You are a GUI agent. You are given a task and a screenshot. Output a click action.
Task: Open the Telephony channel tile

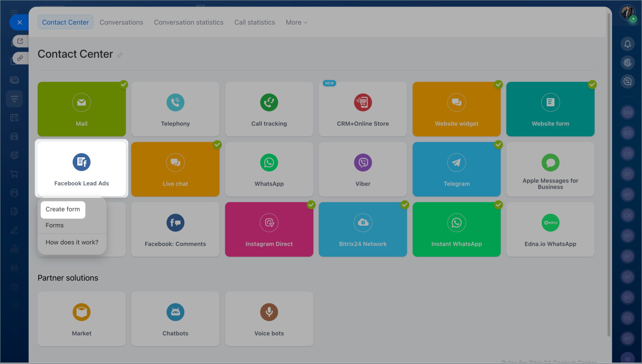175,109
